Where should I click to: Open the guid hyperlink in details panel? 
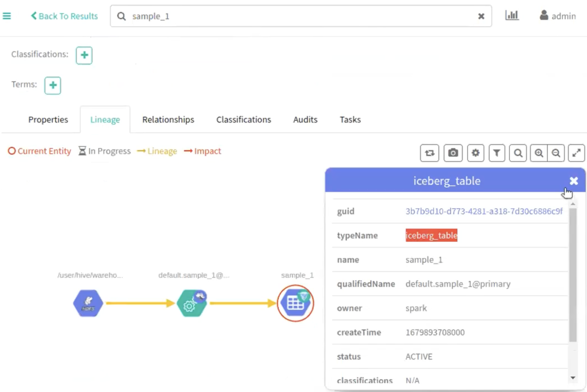[x=484, y=211]
